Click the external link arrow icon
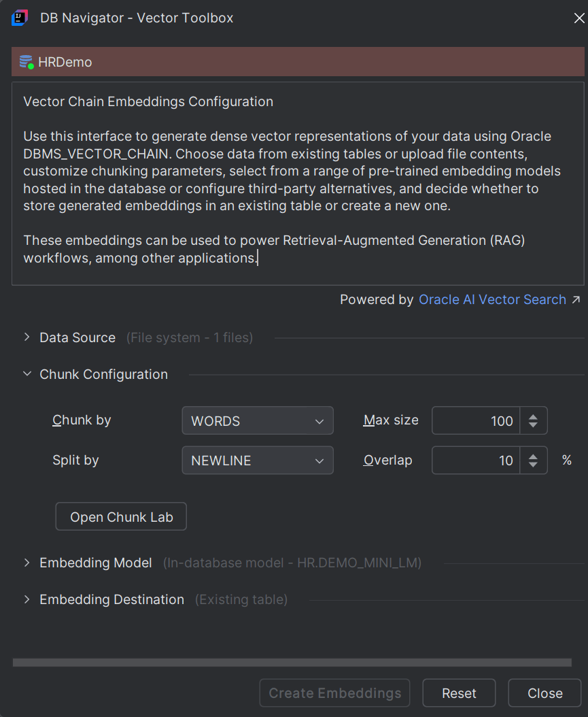The width and height of the screenshot is (588, 717). click(x=576, y=300)
